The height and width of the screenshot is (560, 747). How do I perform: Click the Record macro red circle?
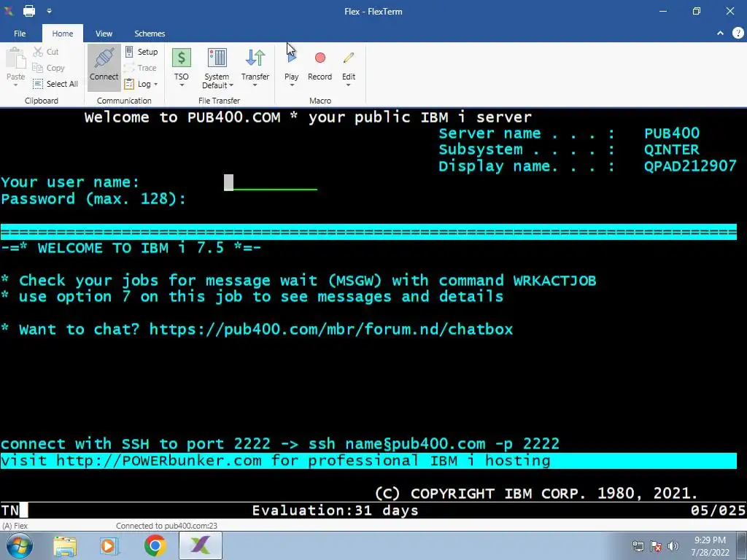tap(320, 58)
